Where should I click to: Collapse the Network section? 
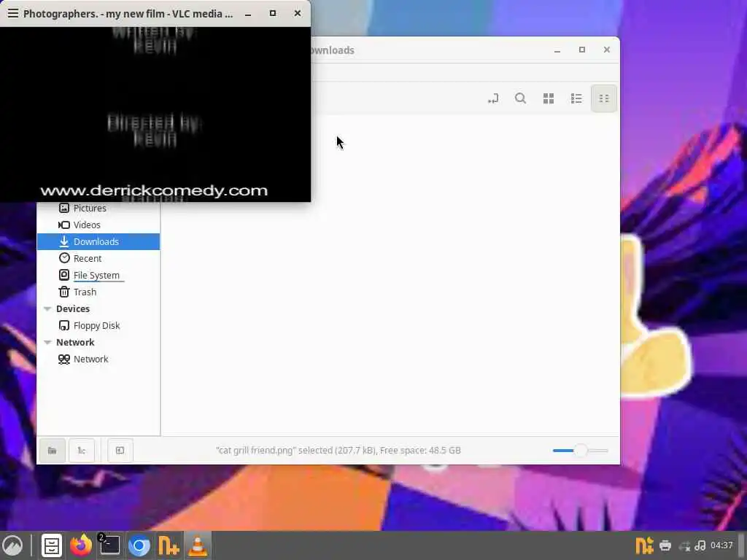pos(47,343)
